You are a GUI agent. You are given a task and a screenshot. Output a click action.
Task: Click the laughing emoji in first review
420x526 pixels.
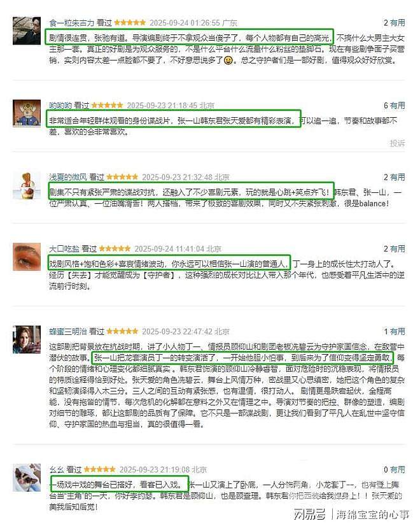(228, 60)
